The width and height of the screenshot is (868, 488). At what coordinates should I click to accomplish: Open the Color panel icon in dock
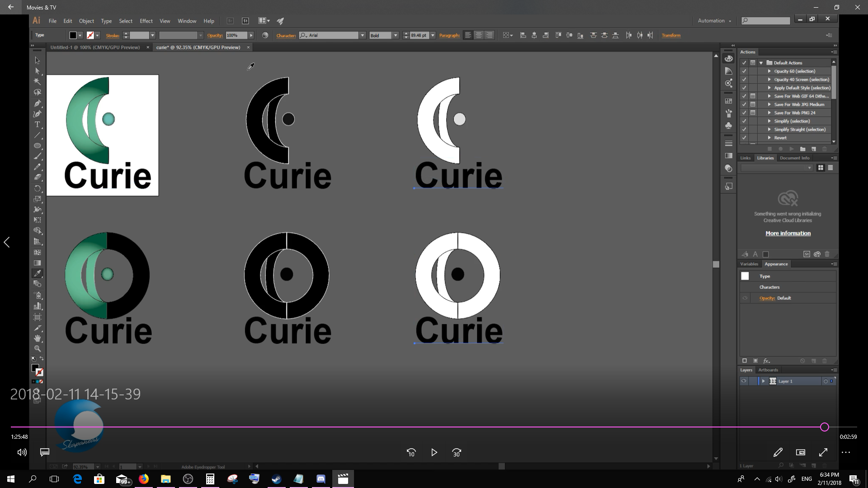point(728,59)
